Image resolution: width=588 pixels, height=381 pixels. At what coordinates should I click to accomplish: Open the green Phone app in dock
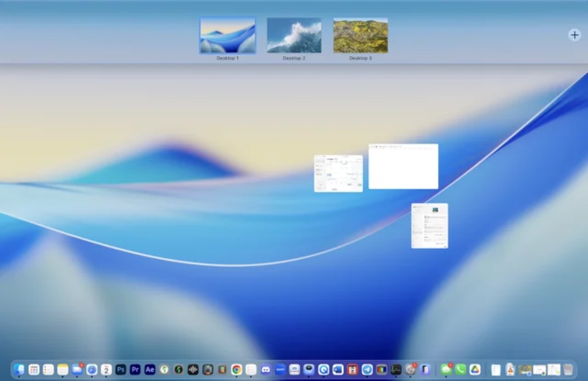[461, 369]
